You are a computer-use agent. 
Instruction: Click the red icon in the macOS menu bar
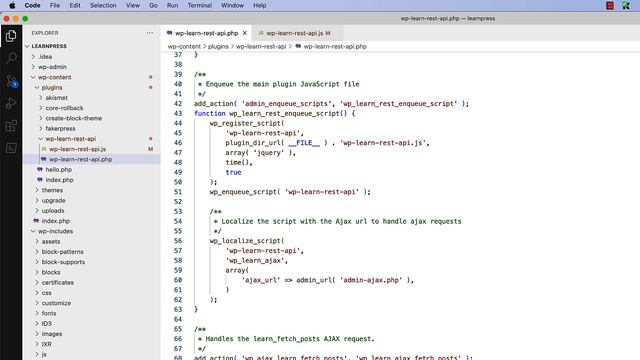[x=610, y=5]
